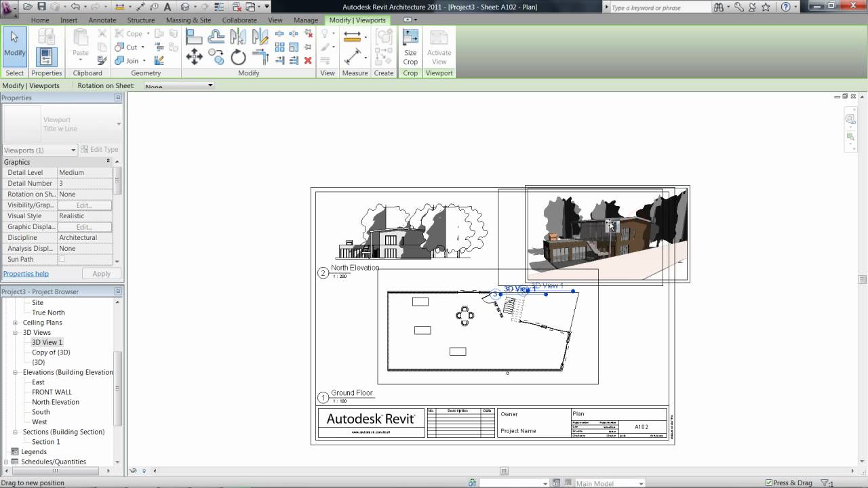This screenshot has width=868, height=488.
Task: Open the Manage ribbon tab
Action: pos(305,20)
